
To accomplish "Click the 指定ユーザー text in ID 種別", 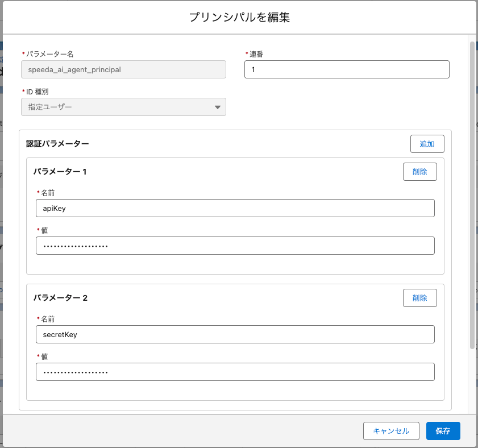I will [51, 107].
